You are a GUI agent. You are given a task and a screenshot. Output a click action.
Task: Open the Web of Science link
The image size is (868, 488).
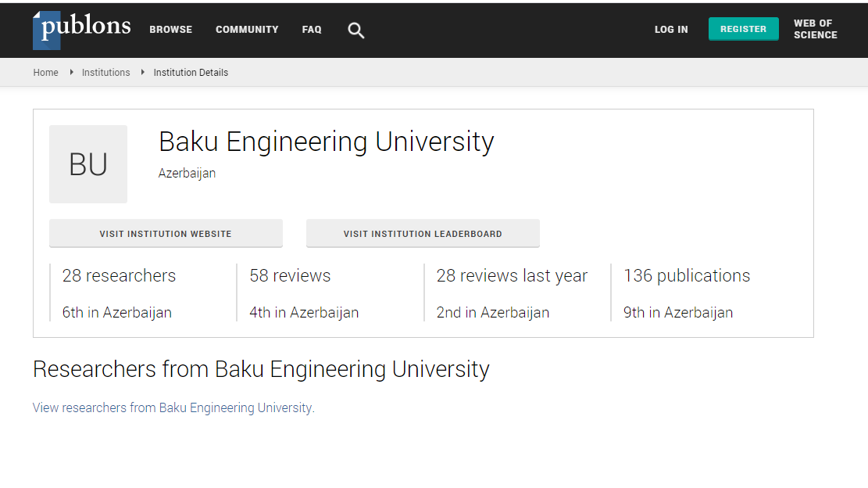[815, 29]
